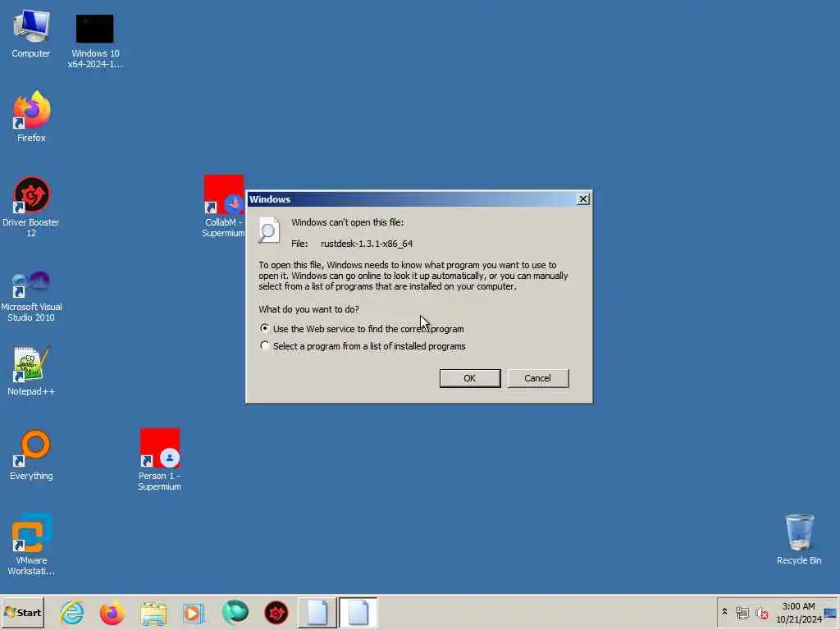Image resolution: width=840 pixels, height=630 pixels.
Task: Select the Person 1 - Supermium shortcut
Action: tap(159, 459)
